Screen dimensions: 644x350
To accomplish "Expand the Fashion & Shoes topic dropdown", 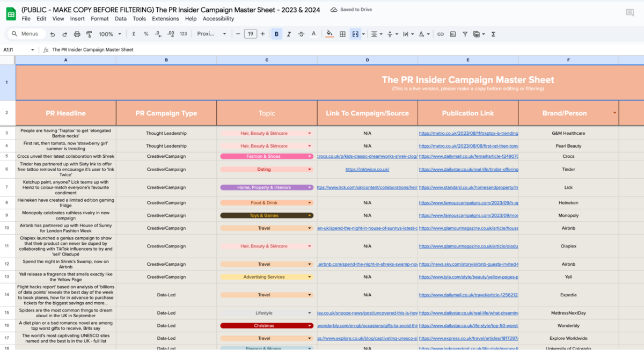I will 310,157.
